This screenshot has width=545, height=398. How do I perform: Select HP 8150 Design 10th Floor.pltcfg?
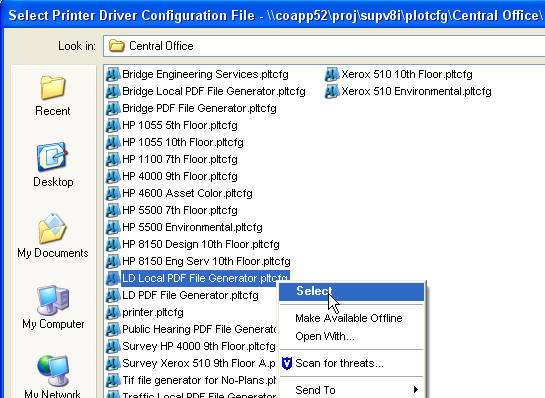click(x=201, y=244)
